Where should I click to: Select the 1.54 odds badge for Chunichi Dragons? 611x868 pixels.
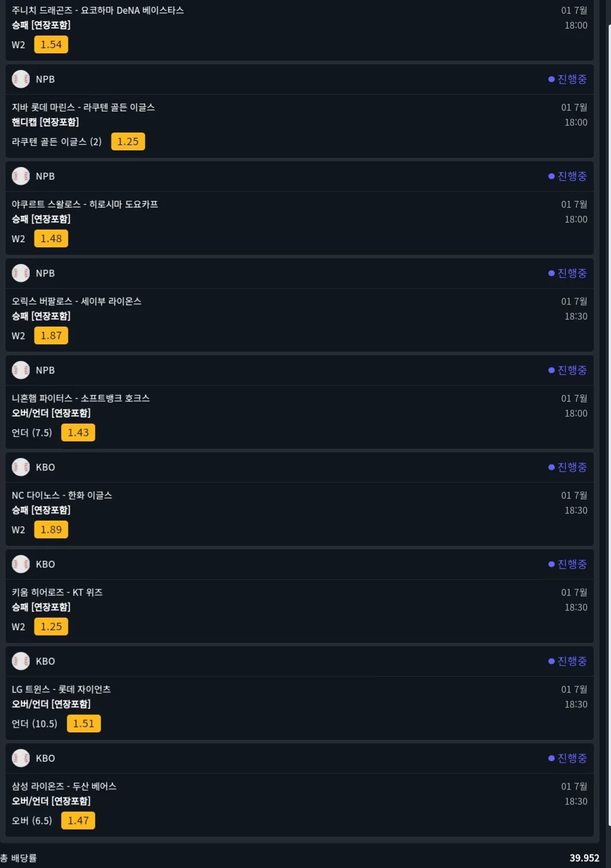click(51, 45)
